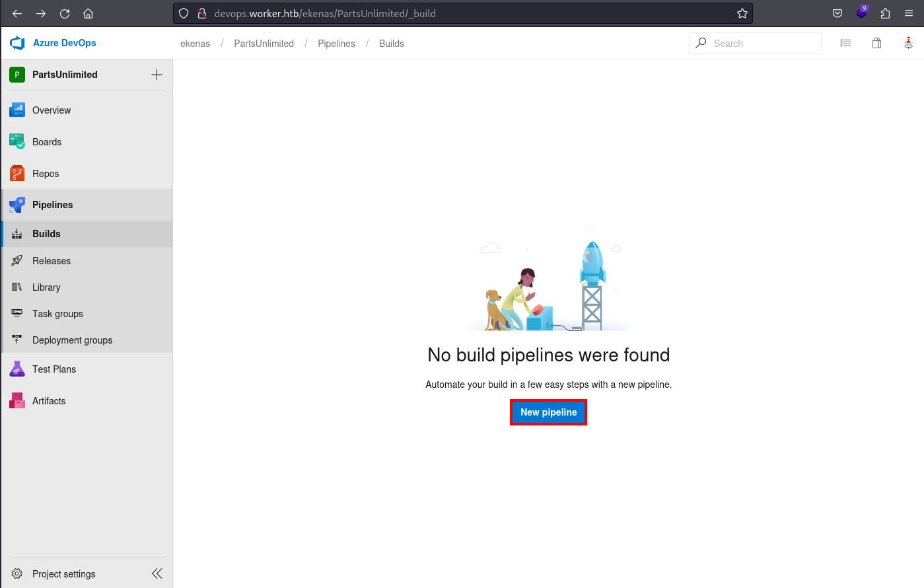
Task: Go forward in browser history
Action: pos(41,13)
